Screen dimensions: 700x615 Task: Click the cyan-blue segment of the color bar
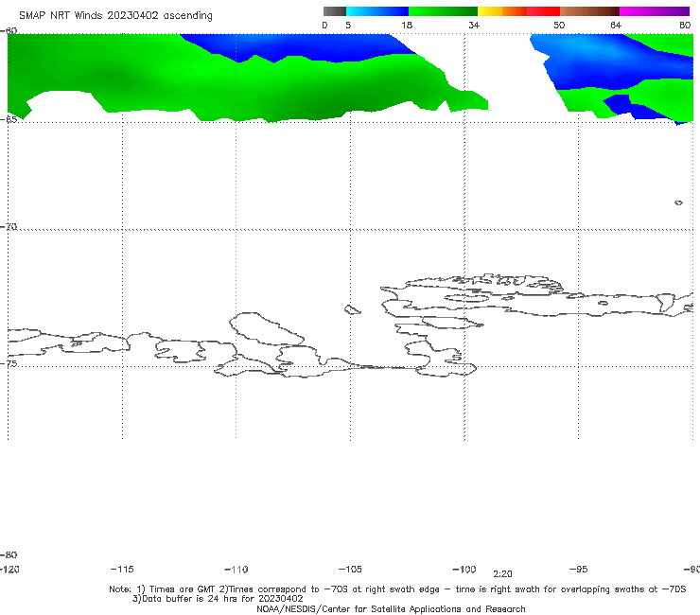[377, 11]
